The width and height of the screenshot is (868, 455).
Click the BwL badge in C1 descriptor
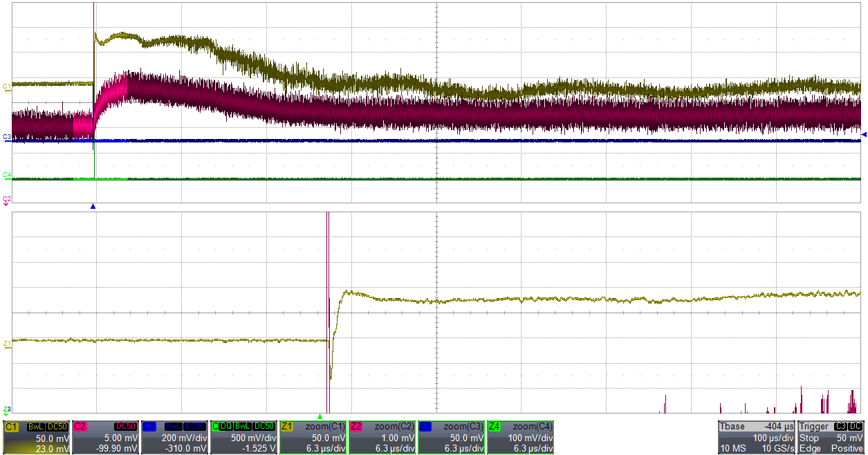click(x=35, y=427)
